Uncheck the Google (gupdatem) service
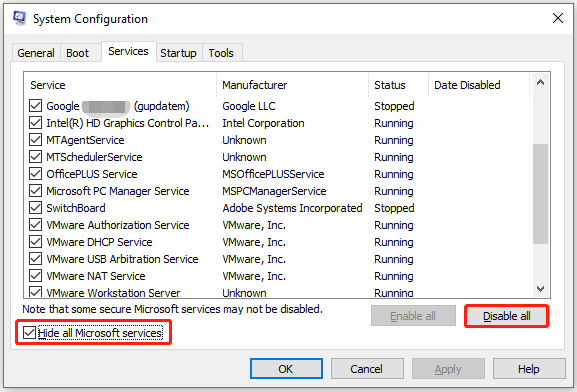Viewport: 577px width, 392px height. (x=35, y=106)
